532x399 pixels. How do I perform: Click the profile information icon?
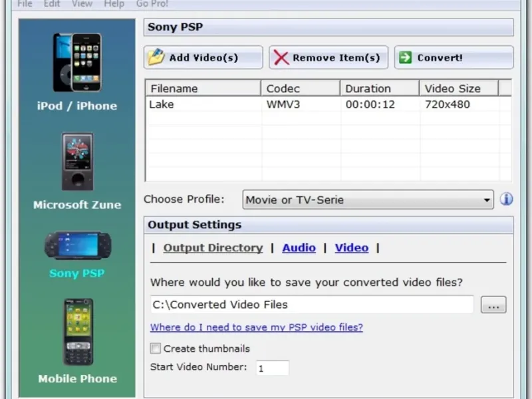[506, 199]
